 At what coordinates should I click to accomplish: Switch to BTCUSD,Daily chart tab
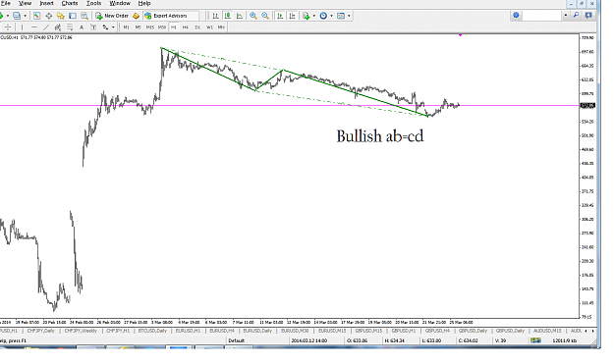(x=152, y=331)
